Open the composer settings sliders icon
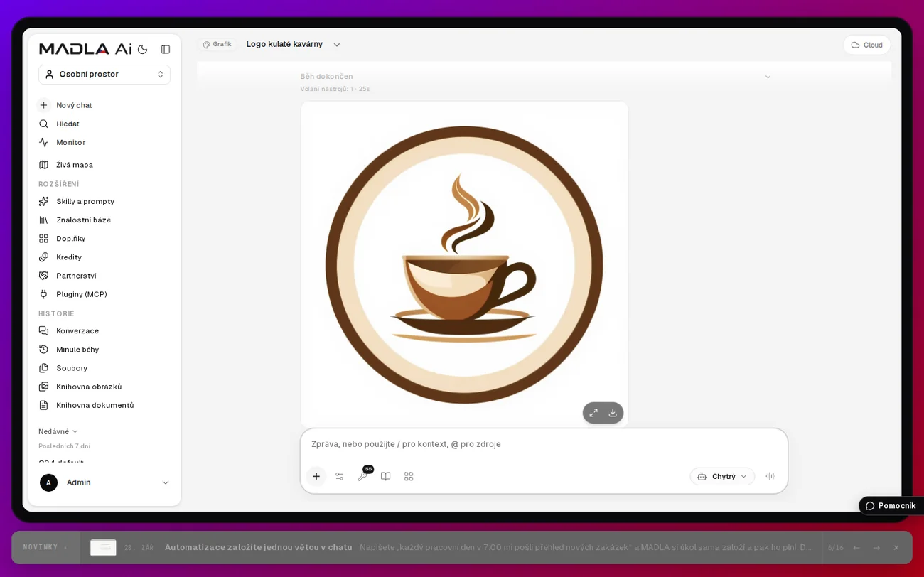Image resolution: width=924 pixels, height=577 pixels. 339,476
